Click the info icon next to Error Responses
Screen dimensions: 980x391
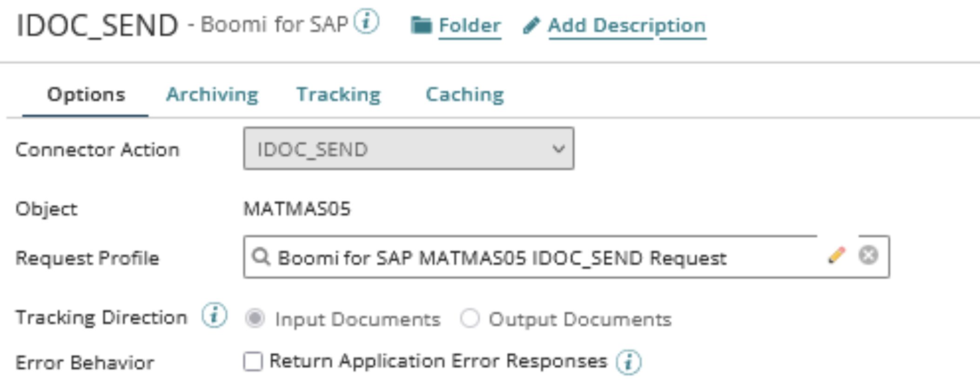pyautogui.click(x=629, y=362)
